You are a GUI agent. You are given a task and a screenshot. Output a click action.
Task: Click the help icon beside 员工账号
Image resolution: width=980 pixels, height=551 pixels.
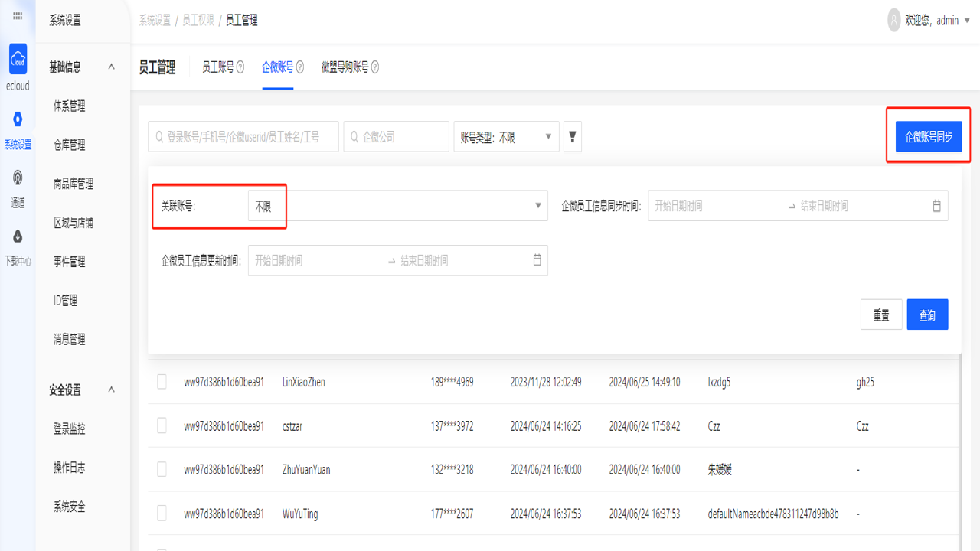pos(240,67)
